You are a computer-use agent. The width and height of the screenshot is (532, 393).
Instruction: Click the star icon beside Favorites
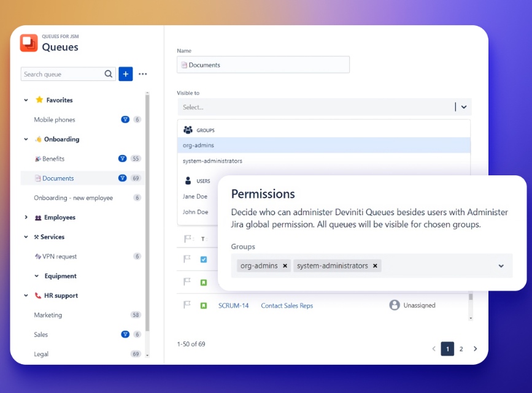point(40,100)
